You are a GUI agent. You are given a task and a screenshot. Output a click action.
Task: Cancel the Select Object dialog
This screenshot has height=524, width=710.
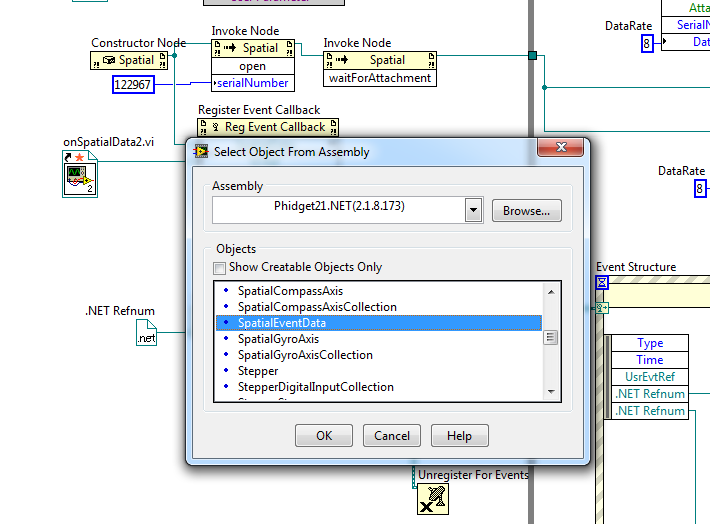(x=392, y=436)
